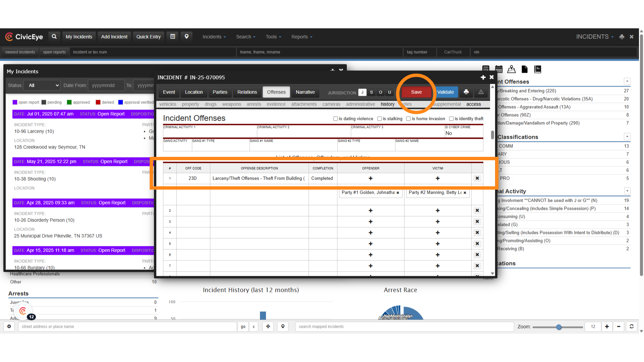Open the history sub-tab
The width and height of the screenshot is (644, 362).
(x=387, y=104)
